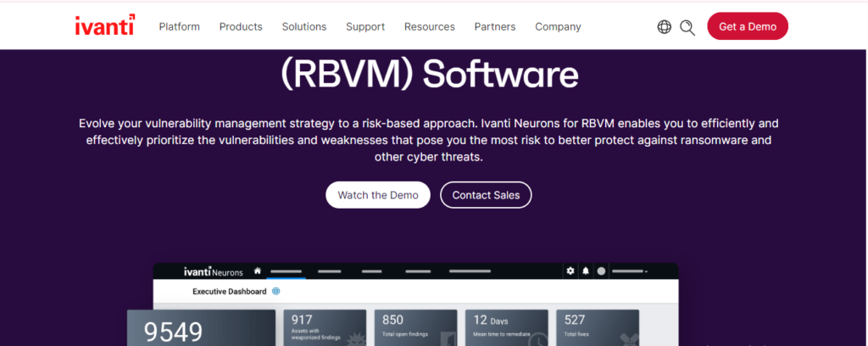Click the settings gear in dashboard preview
Viewport: 868px width, 346px height.
click(570, 271)
